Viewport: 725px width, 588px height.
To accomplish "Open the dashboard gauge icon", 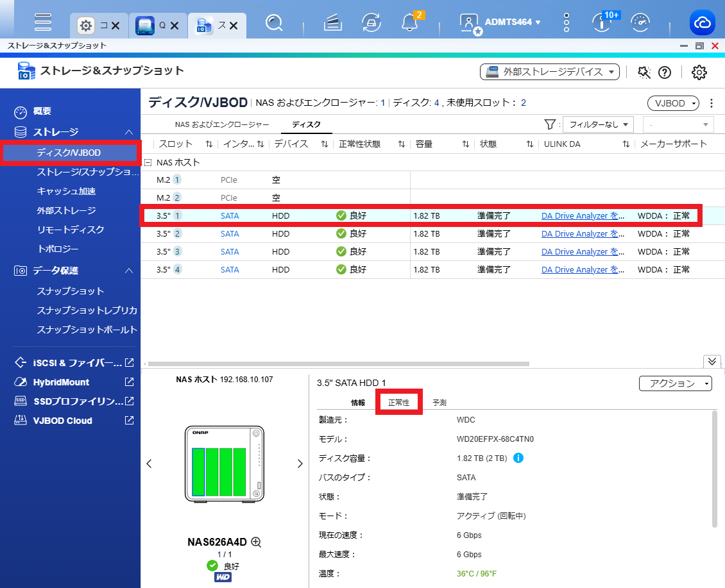I will click(x=640, y=22).
